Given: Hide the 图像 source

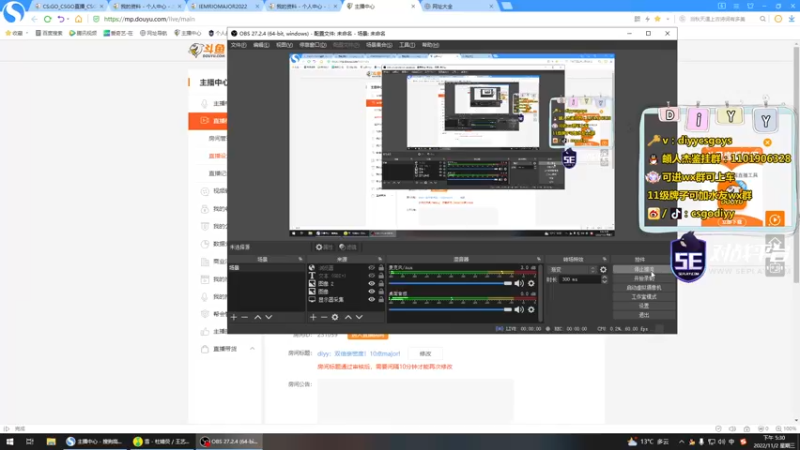Looking at the screenshot, I should [371, 291].
